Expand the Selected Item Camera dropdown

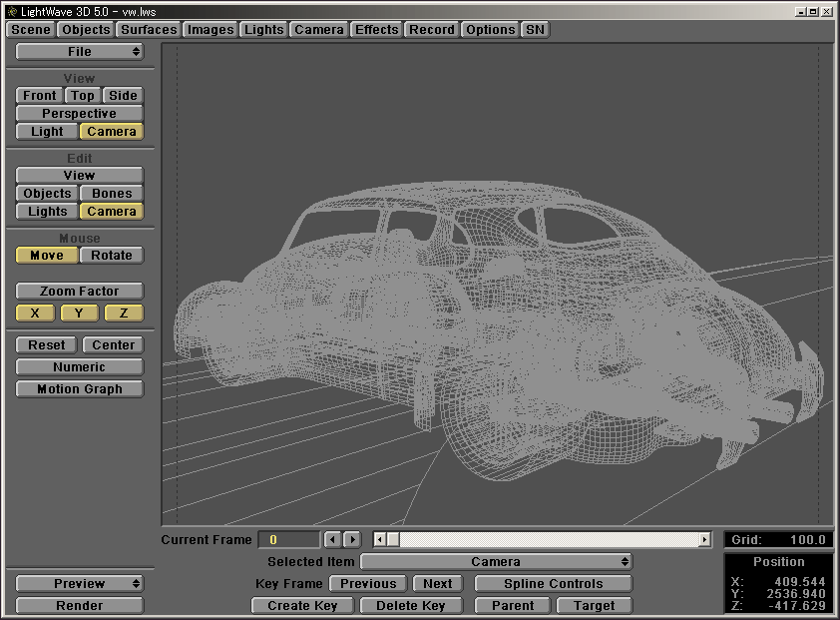pyautogui.click(x=496, y=562)
